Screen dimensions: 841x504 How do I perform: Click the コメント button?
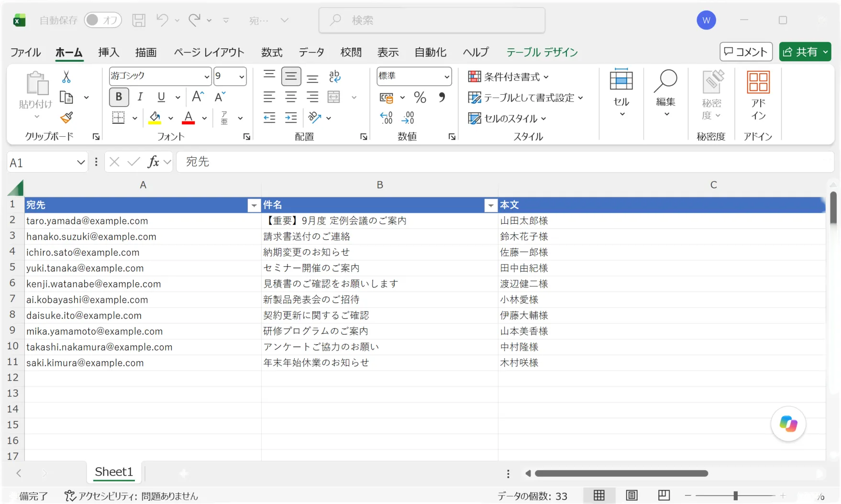point(746,52)
